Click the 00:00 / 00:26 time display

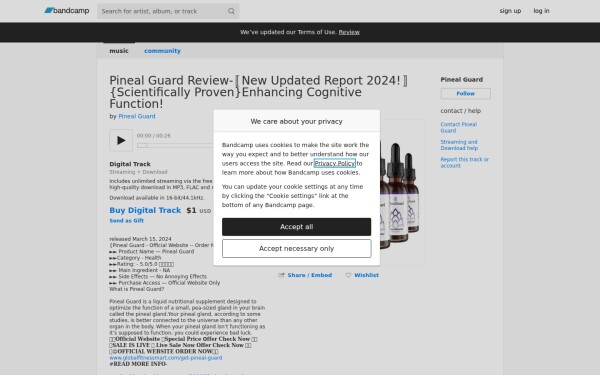pyautogui.click(x=153, y=136)
